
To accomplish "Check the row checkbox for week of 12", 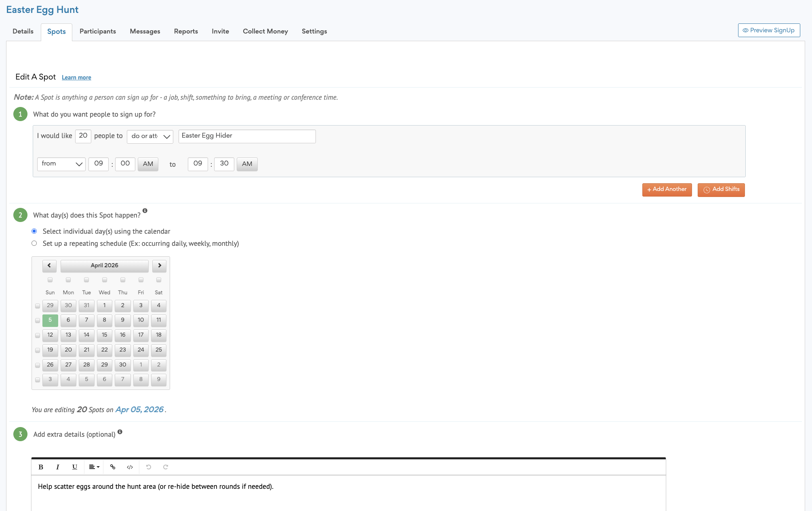I will pyautogui.click(x=38, y=335).
